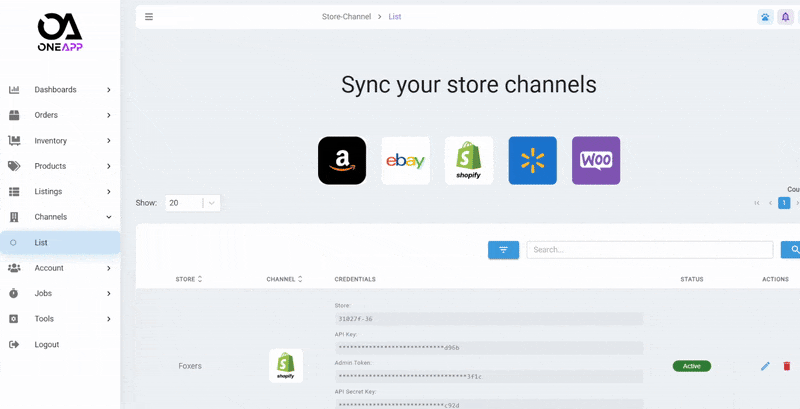Click the Dashboards chart icon in sidebar
The width and height of the screenshot is (800, 409).
click(x=14, y=90)
